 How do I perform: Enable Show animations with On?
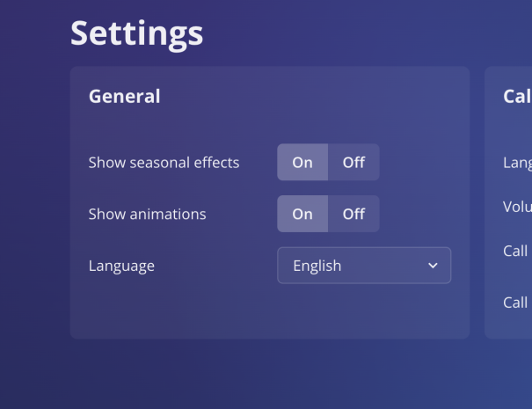pyautogui.click(x=302, y=214)
